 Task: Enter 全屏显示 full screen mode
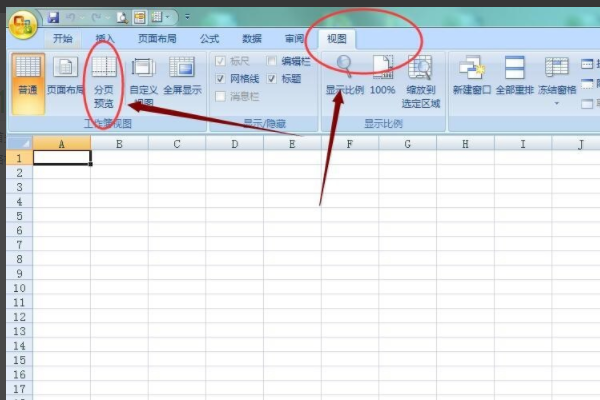183,76
